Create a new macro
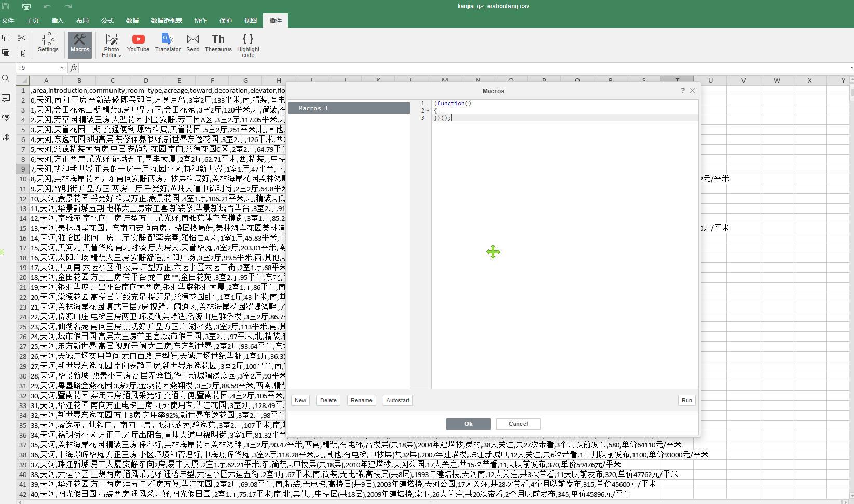Screen dimensions: 854x504 click(x=300, y=400)
